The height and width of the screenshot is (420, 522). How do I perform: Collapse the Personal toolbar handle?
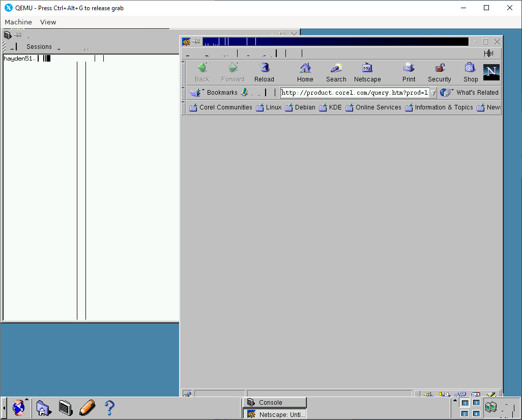[x=183, y=107]
